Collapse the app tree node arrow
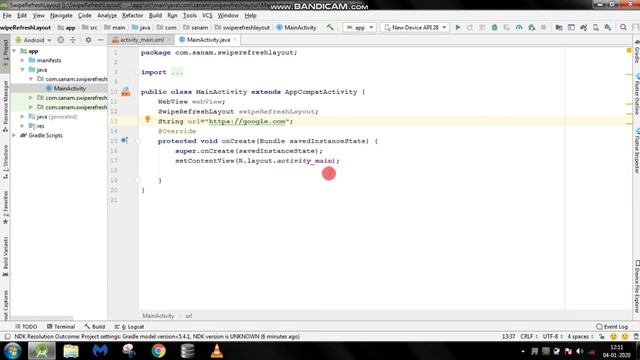This screenshot has width=640, height=360. [15, 51]
